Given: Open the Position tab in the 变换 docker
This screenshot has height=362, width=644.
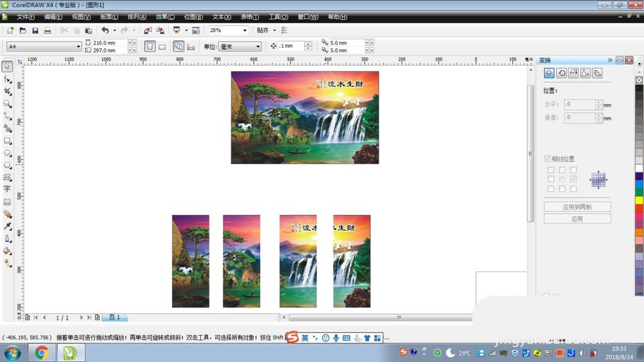Looking at the screenshot, I should coord(549,73).
